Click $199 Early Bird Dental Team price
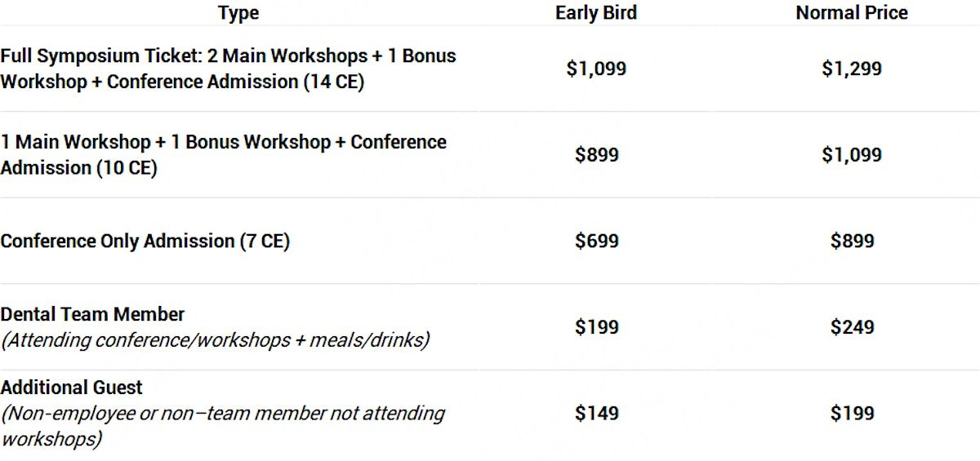980x461 pixels. click(596, 327)
